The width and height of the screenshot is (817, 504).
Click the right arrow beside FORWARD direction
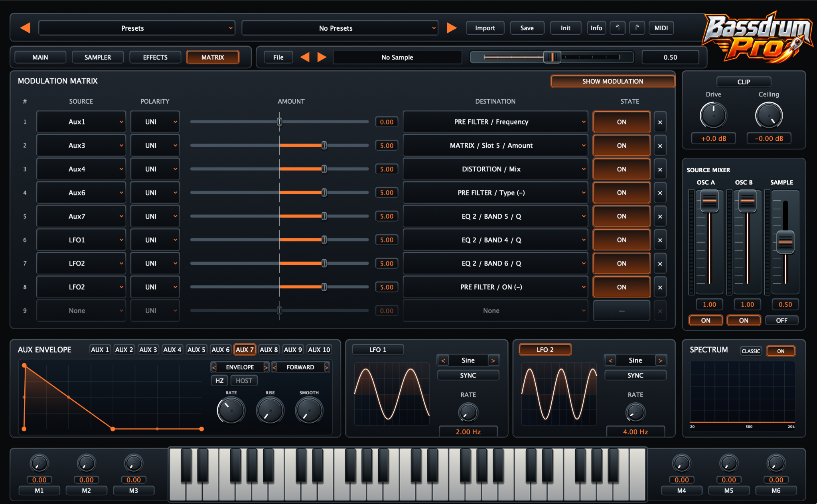326,367
